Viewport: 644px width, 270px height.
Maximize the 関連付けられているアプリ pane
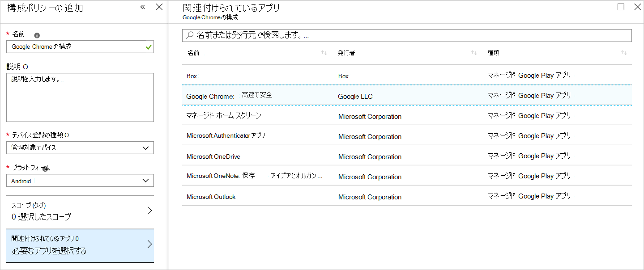pos(621,7)
